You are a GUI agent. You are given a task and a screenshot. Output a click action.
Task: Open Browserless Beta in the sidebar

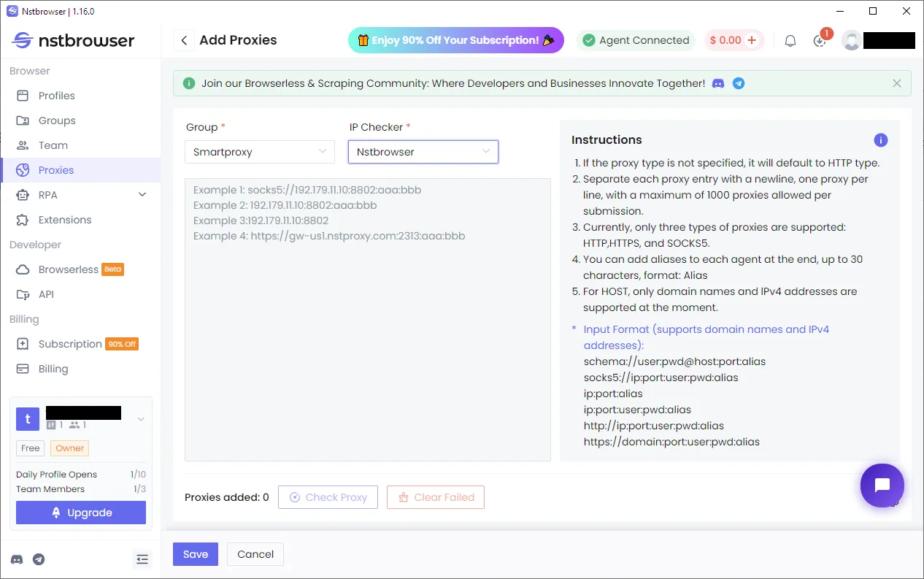pos(80,269)
